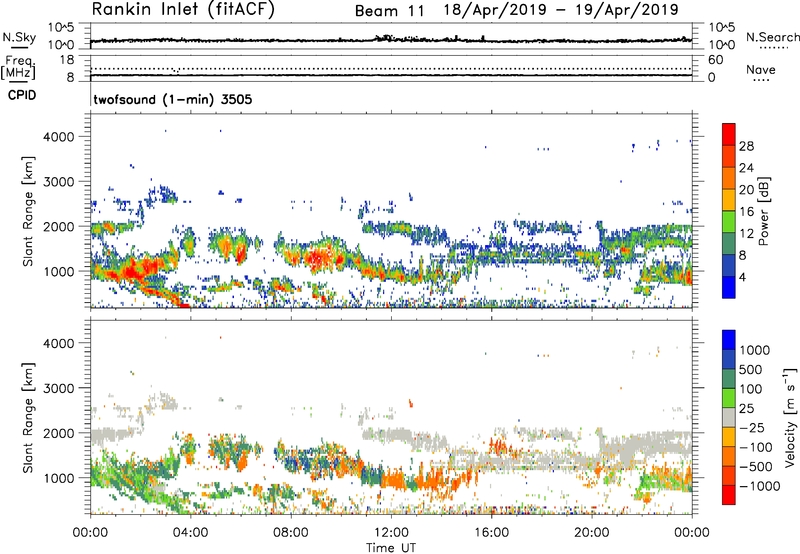Click the 'Freq. [MHz]' label
The image size is (800, 554).
[x=18, y=67]
